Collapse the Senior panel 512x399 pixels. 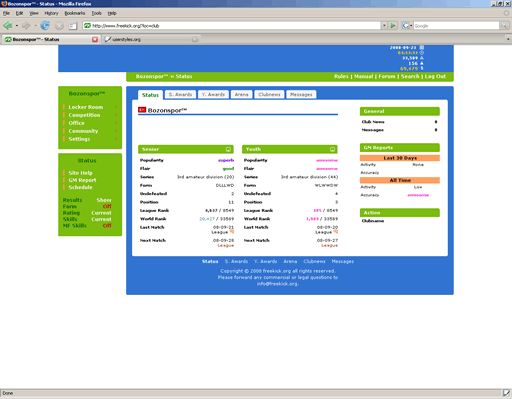point(228,149)
